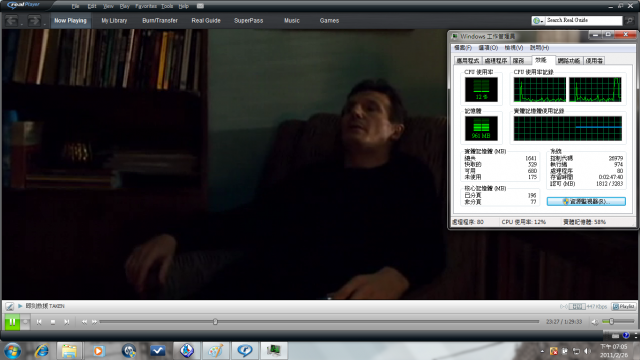Open the RealPlayer Tools menu

pyautogui.click(x=167, y=6)
